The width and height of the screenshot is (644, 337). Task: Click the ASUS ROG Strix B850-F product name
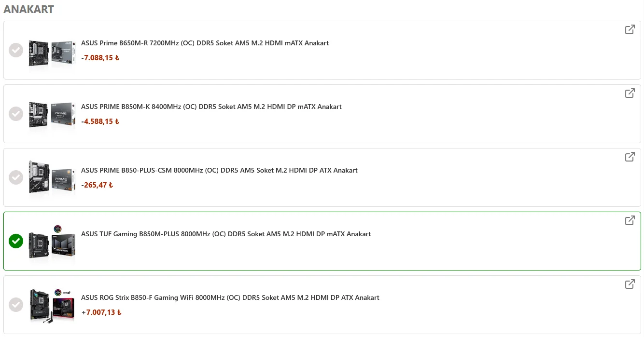[x=231, y=297]
